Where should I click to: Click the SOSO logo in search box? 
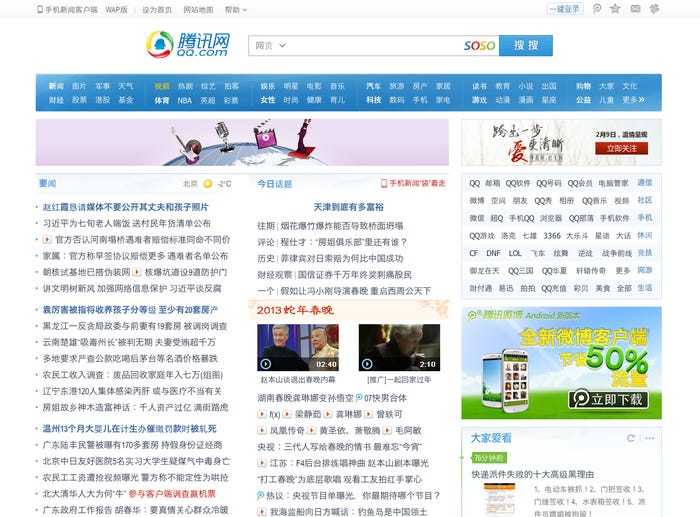479,46
